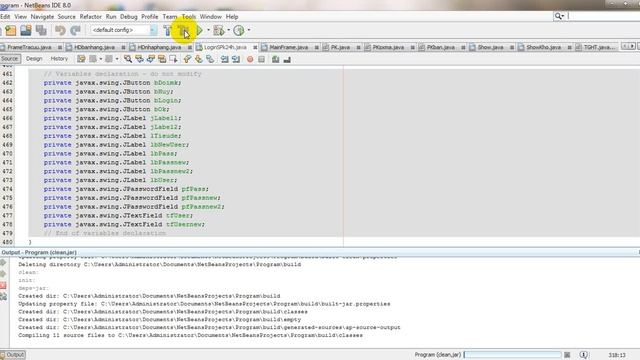Viewport: 640px width, 360px height.
Task: Click the Output button in status bar
Action: coord(13,355)
